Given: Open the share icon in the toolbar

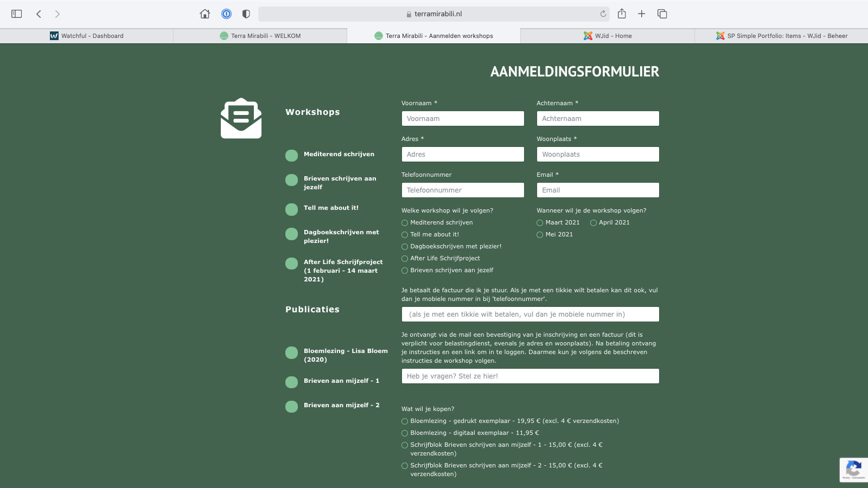Looking at the screenshot, I should 622,14.
